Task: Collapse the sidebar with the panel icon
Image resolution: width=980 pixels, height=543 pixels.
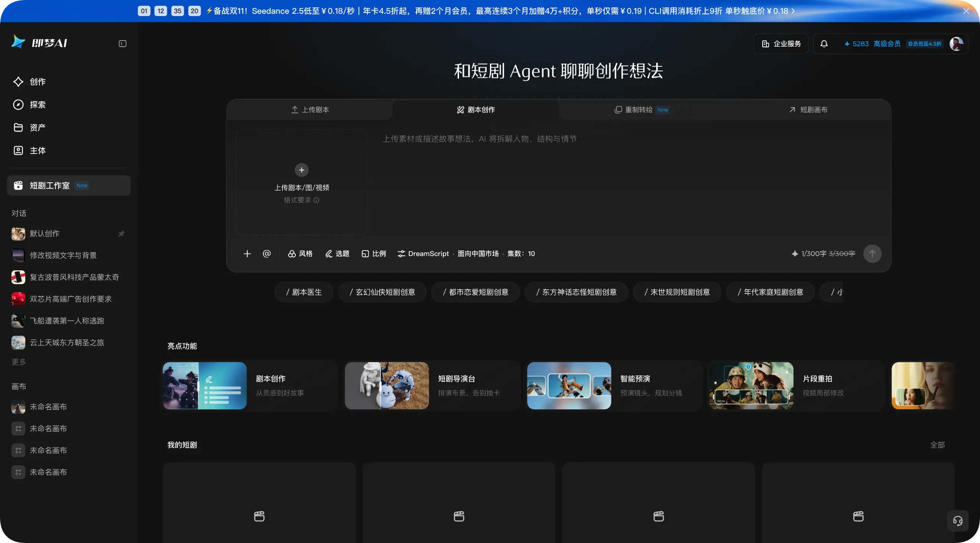Action: [x=122, y=44]
